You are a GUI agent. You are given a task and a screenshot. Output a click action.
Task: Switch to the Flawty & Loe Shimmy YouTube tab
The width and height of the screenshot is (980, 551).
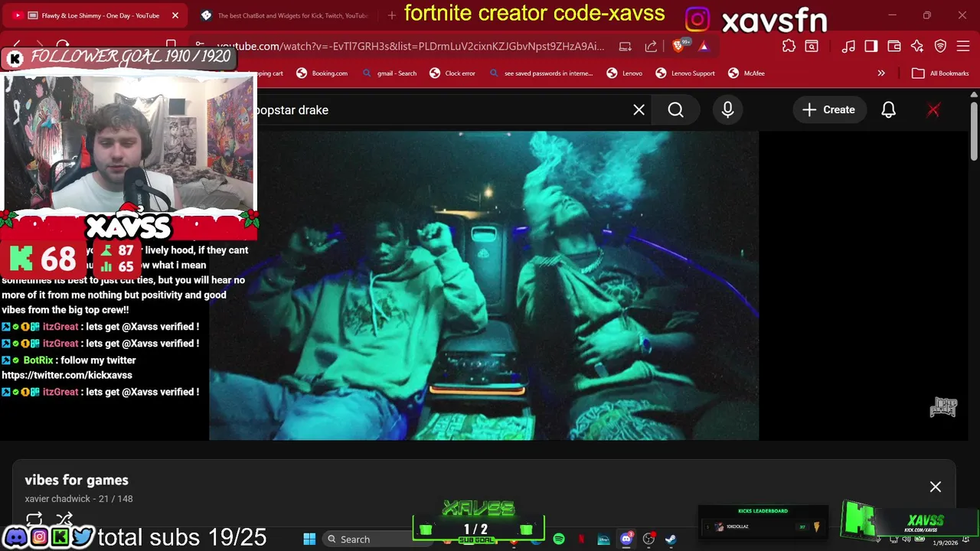coord(95,15)
